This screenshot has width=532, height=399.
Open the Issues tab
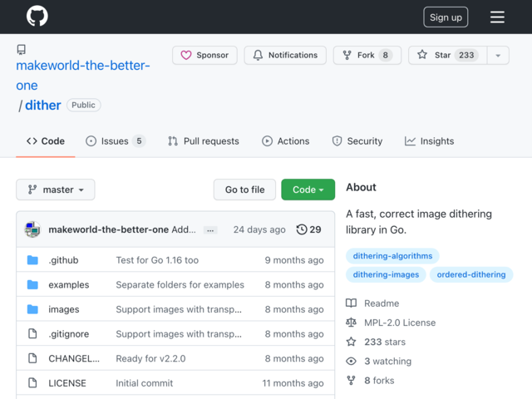[116, 141]
